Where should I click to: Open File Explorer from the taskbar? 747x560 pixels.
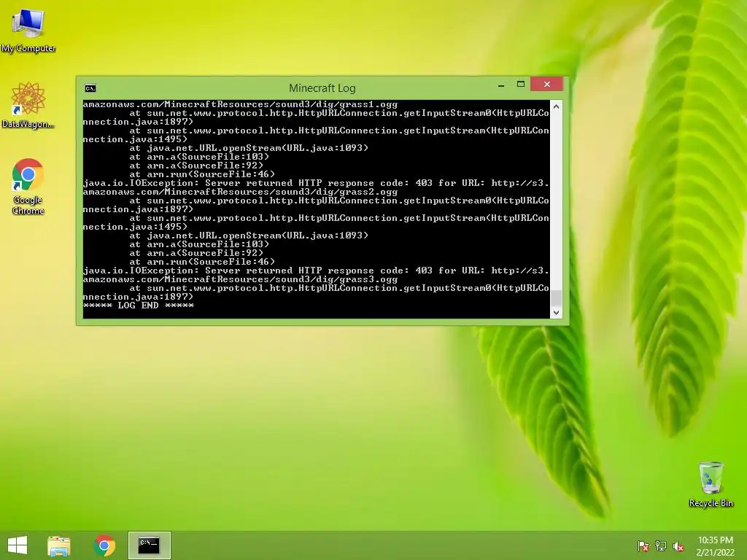(x=59, y=545)
